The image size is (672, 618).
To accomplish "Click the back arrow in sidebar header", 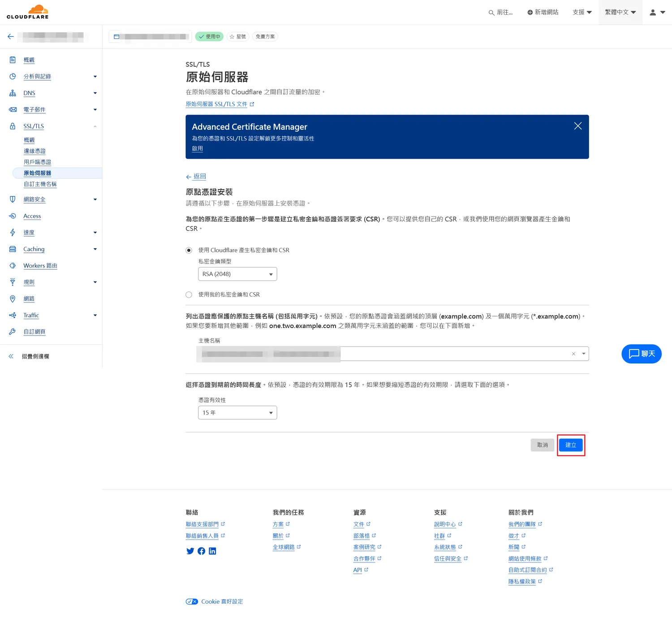I will coord(11,37).
